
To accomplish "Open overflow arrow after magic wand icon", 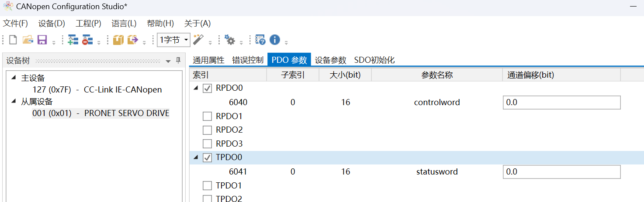I will click(210, 42).
